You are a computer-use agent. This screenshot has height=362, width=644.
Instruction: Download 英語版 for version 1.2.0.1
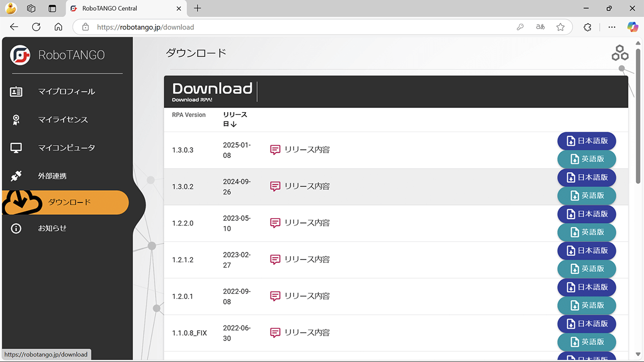point(587,305)
